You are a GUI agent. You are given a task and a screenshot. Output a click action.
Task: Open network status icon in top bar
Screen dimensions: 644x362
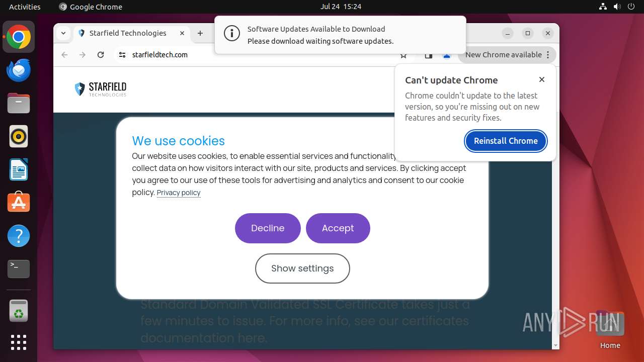click(603, 7)
